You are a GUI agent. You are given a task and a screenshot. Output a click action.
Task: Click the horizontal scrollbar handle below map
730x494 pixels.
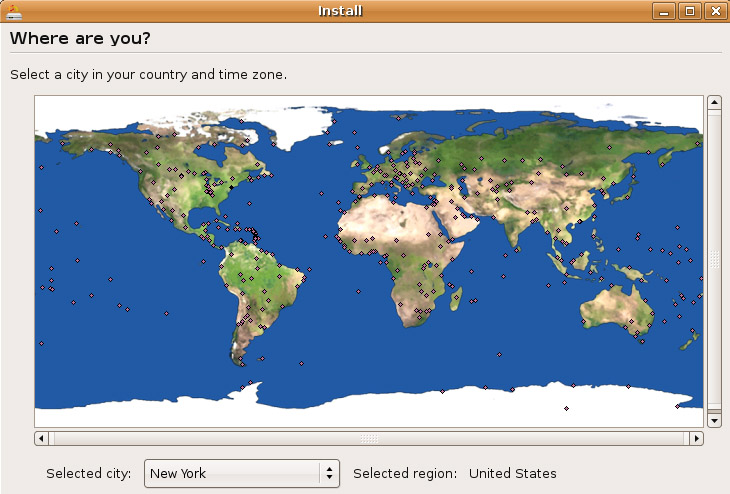click(x=369, y=438)
